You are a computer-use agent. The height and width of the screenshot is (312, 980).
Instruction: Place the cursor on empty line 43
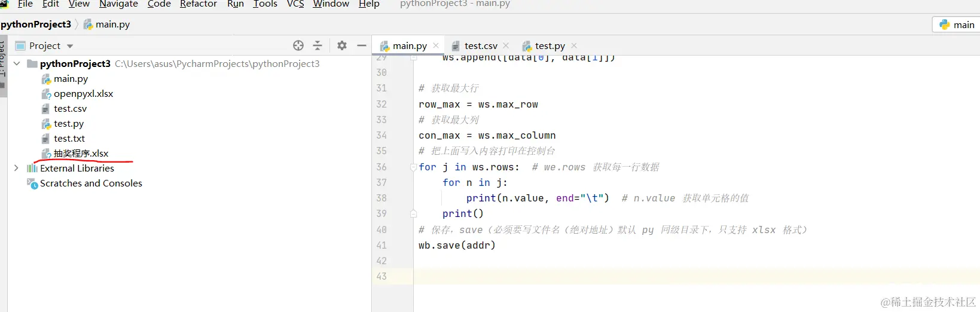click(x=697, y=276)
